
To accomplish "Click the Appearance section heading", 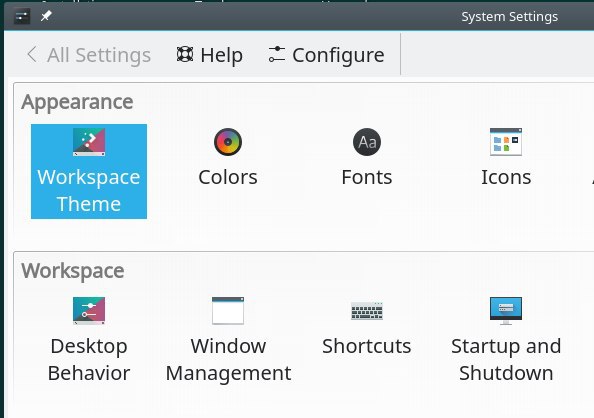I will [x=77, y=102].
